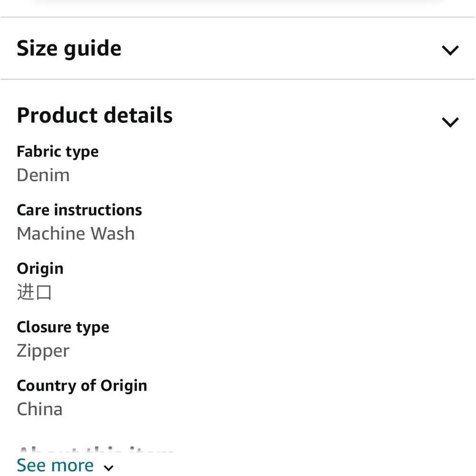Select the Product details heading
This screenshot has height=476, width=476.
pyautogui.click(x=95, y=115)
